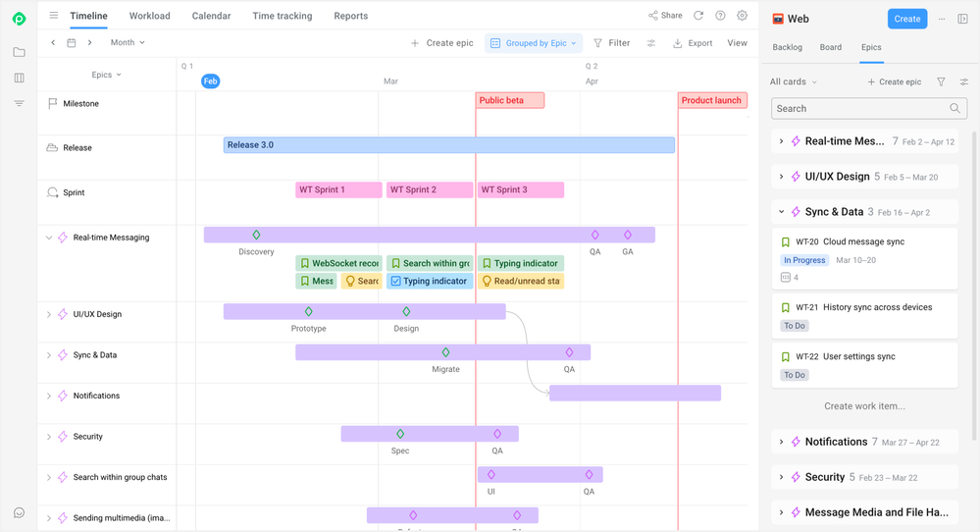
Task: Open WT-20 Cloud message sync card
Action: point(865,258)
